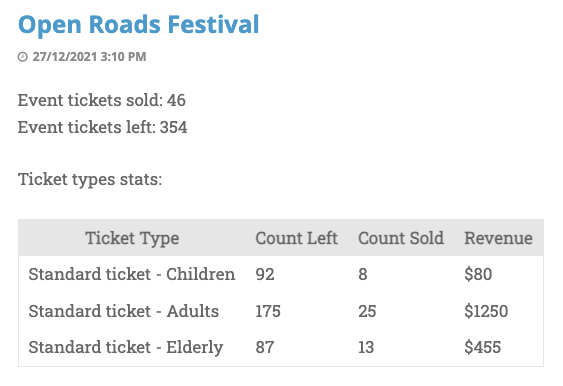Screen dimensions: 563x386
Task: Click the 27/12/2021 3:10 PM date text
Action: pyautogui.click(x=89, y=57)
